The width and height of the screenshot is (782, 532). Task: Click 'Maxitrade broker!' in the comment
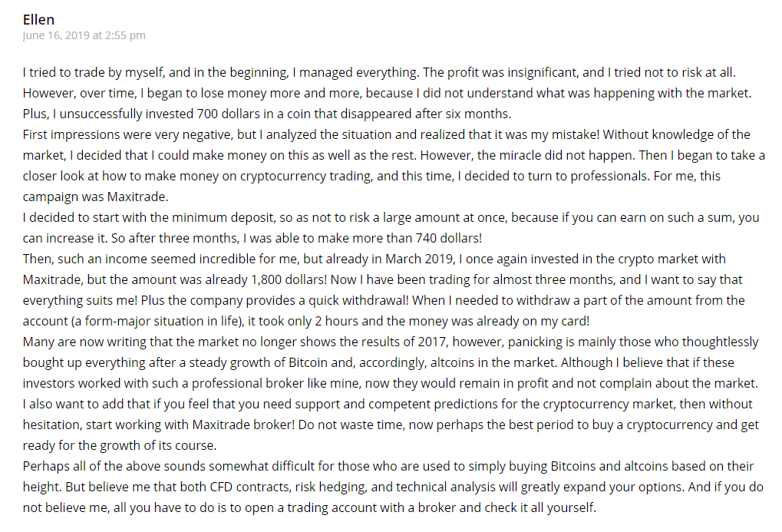[x=243, y=425]
